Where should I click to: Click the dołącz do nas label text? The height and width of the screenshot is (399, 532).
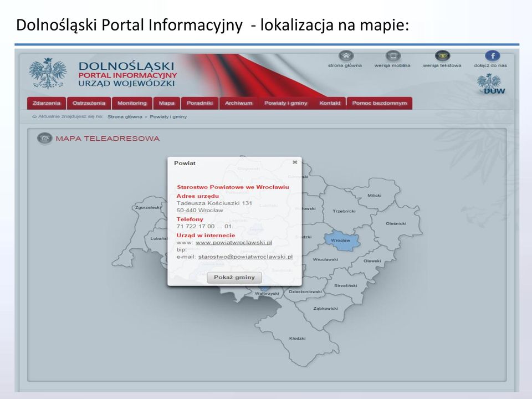[x=490, y=65]
